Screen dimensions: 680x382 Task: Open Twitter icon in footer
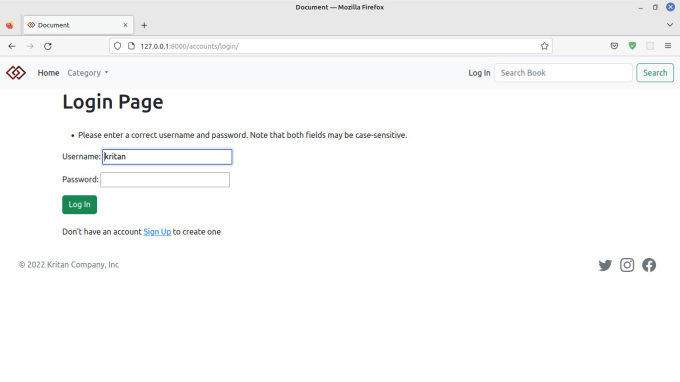(x=605, y=265)
